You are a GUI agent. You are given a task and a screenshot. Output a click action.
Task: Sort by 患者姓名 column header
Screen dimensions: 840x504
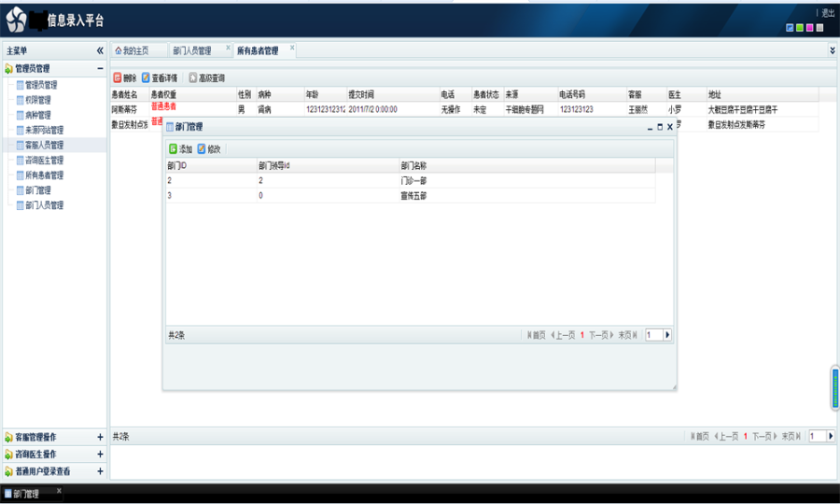(x=130, y=95)
